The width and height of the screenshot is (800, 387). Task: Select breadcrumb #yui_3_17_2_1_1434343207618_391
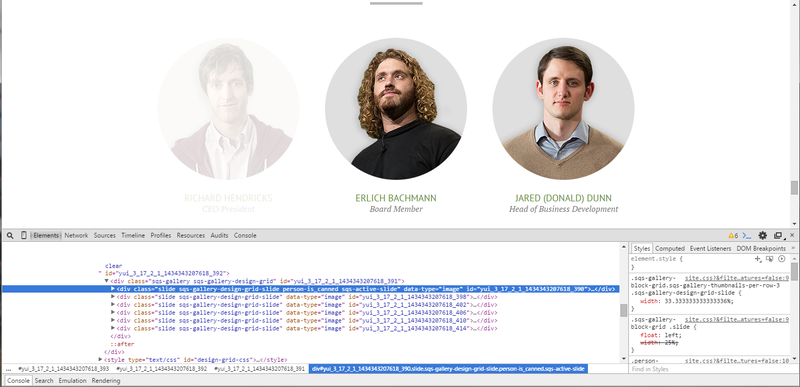coord(259,369)
